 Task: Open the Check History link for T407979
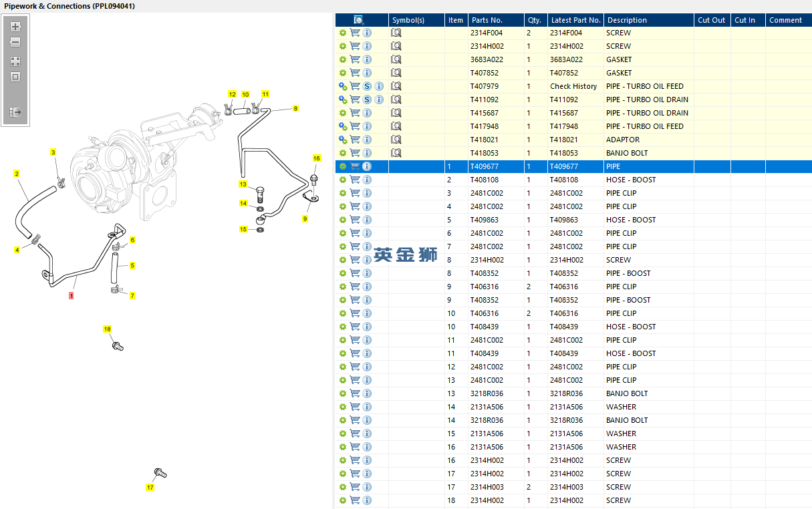[573, 86]
